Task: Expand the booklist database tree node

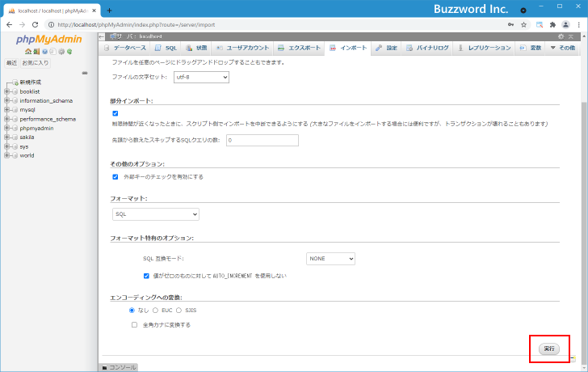Action: pyautogui.click(x=6, y=91)
